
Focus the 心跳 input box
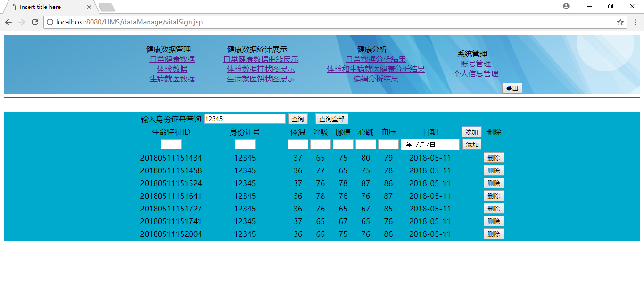[366, 145]
